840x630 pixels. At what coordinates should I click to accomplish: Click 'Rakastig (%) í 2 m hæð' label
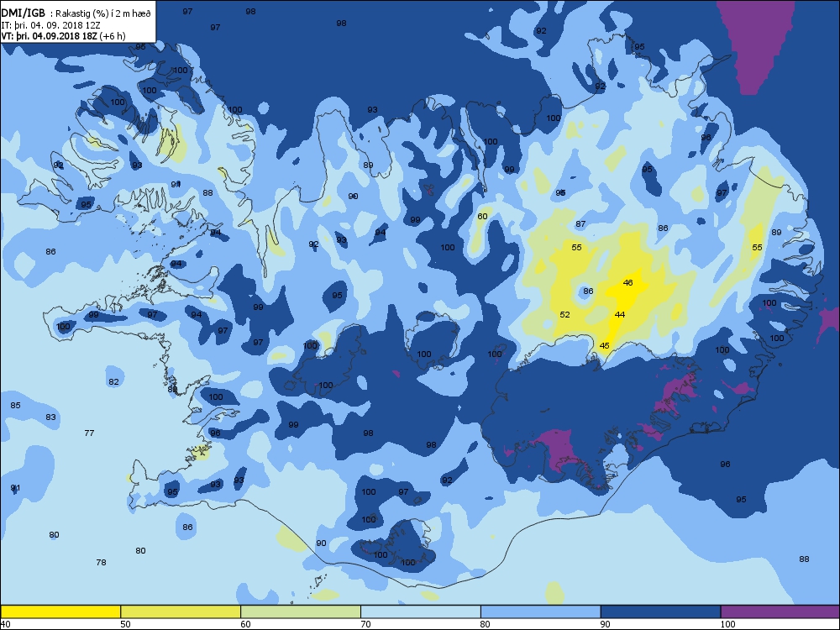tap(104, 14)
